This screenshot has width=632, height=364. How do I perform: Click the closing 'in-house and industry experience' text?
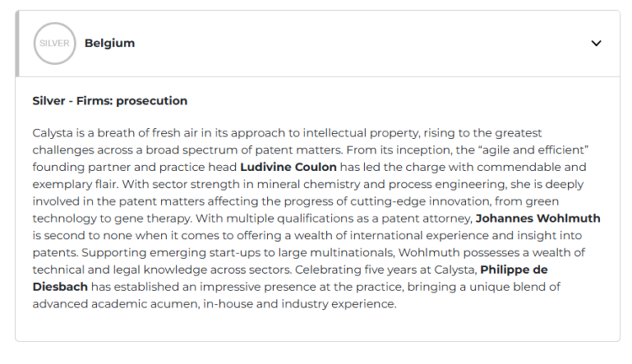(298, 304)
